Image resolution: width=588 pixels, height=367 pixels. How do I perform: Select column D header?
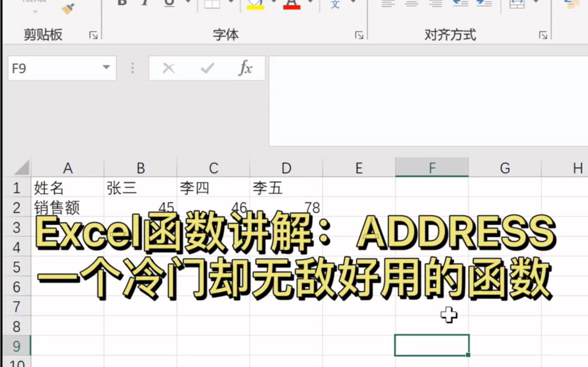click(286, 168)
